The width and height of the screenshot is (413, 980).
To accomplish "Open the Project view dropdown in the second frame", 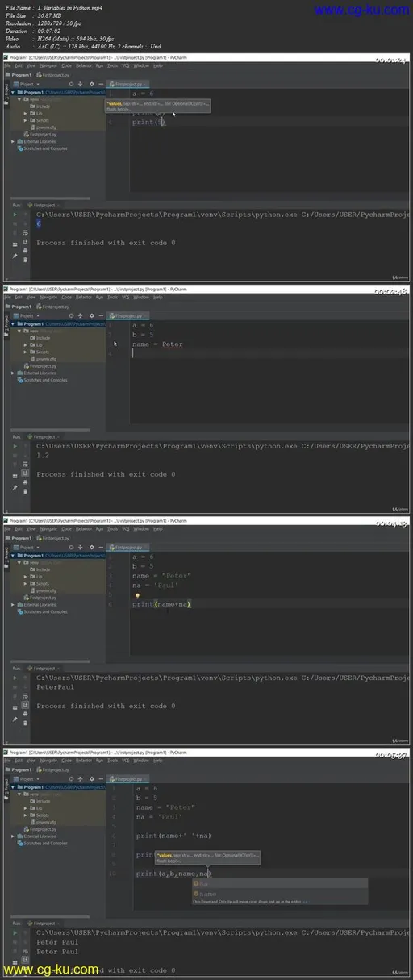I will tap(26, 316).
